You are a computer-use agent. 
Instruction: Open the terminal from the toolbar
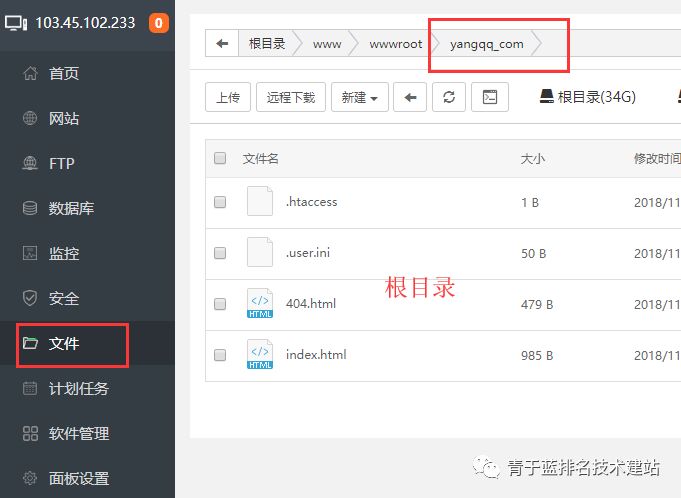coord(490,97)
